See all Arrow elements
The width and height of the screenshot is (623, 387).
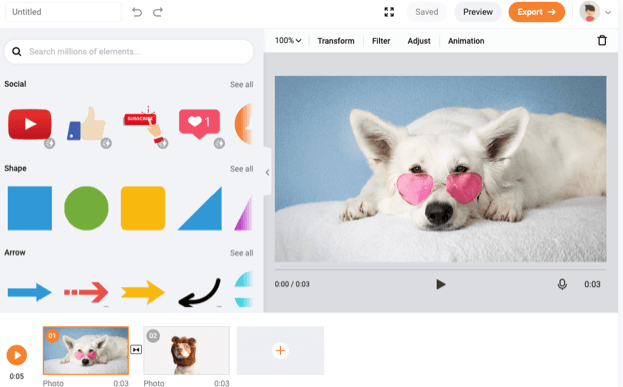242,253
